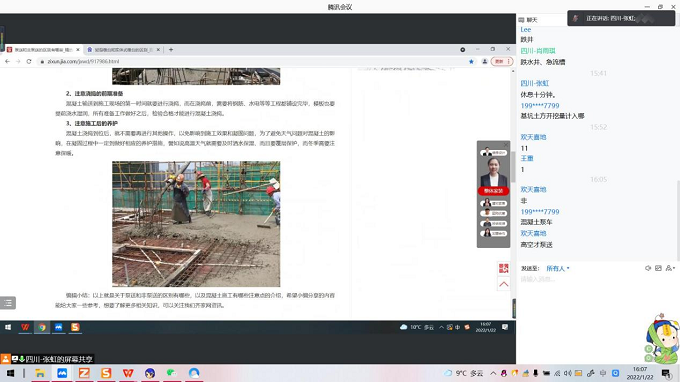Click sender name Lee in chat
Viewport: 680px width, 382px height.
coord(526,29)
